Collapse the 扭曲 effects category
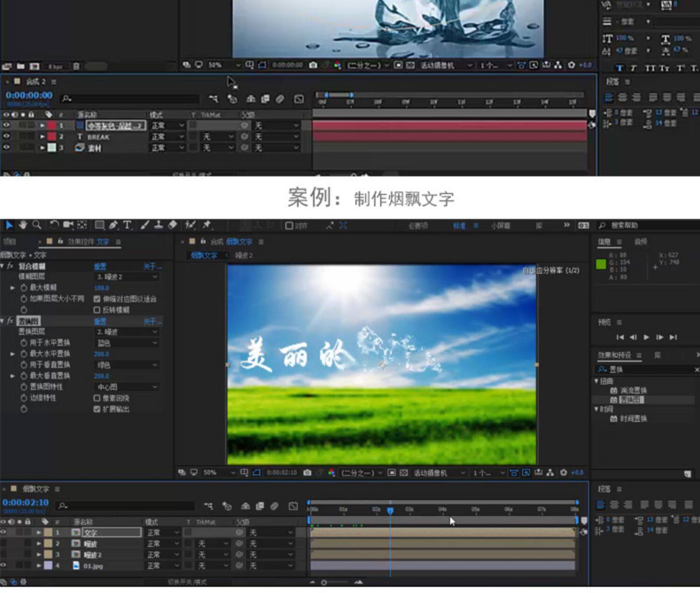 click(x=596, y=381)
